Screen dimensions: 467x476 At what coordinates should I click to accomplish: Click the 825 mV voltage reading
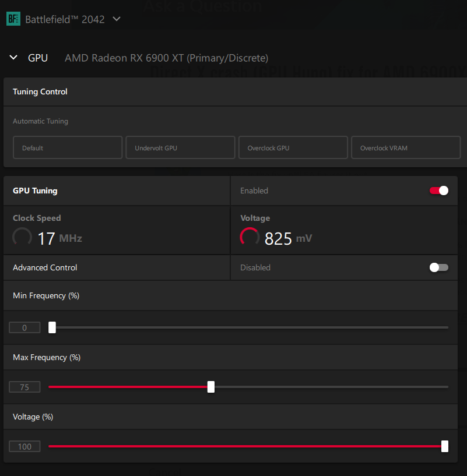tap(289, 238)
